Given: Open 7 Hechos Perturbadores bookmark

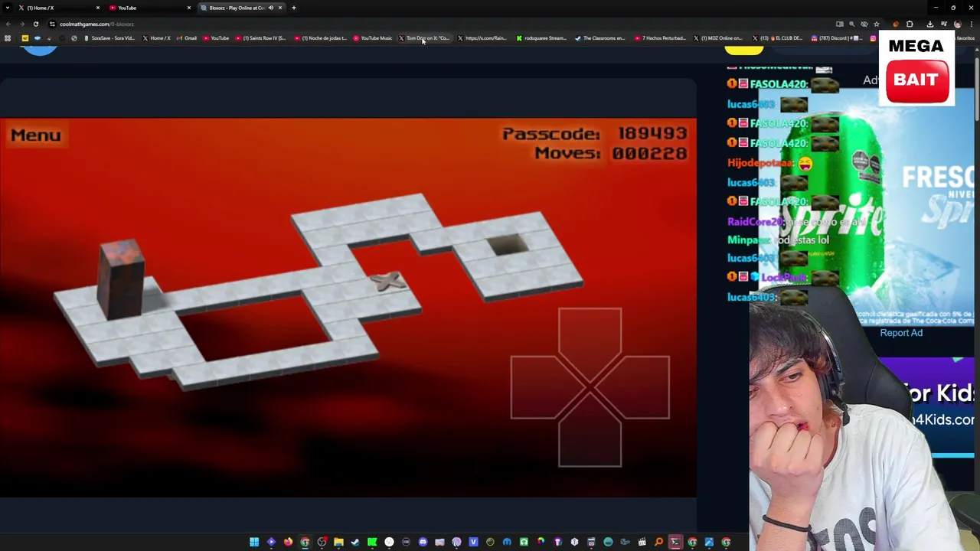Looking at the screenshot, I should click(660, 38).
